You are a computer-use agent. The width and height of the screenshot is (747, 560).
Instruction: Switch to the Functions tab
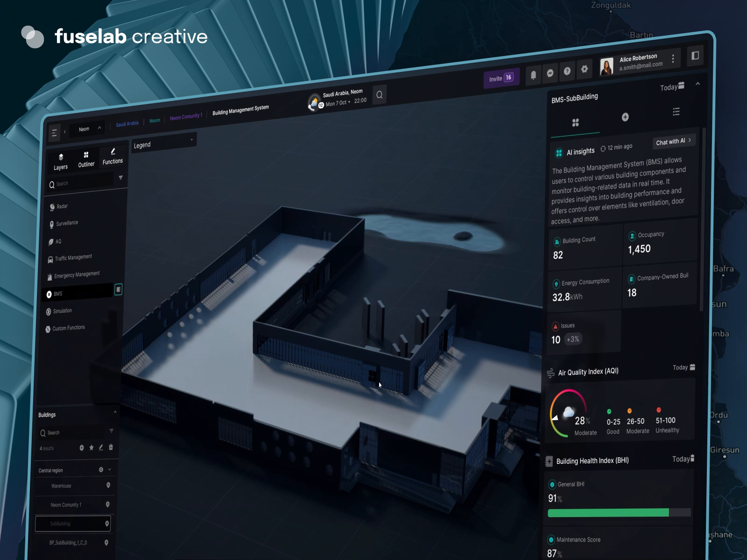pos(113,156)
